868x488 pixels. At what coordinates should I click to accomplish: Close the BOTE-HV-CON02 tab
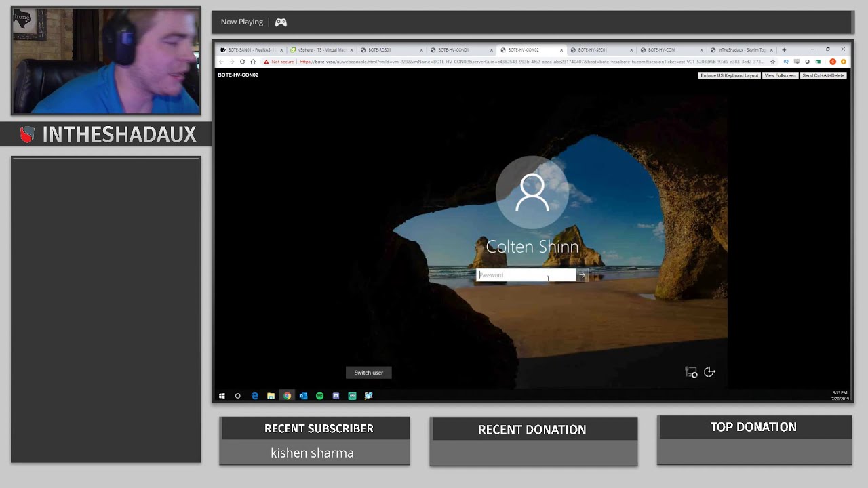click(561, 49)
